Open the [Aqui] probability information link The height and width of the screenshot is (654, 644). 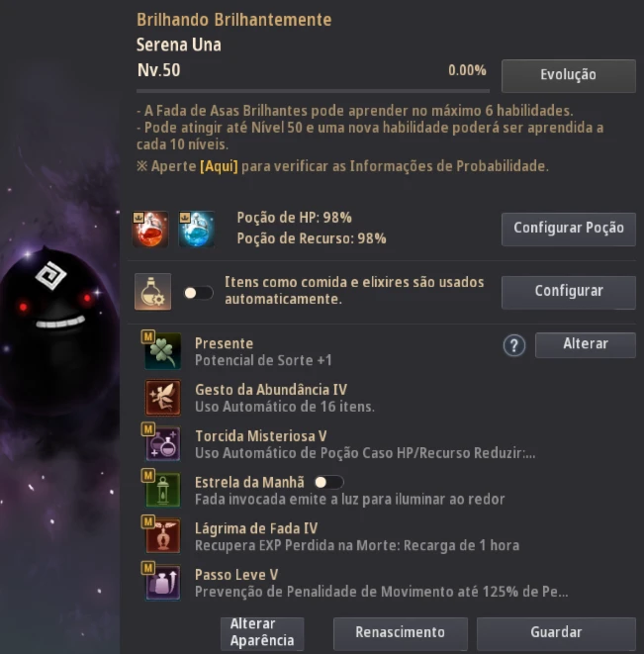pos(219,166)
